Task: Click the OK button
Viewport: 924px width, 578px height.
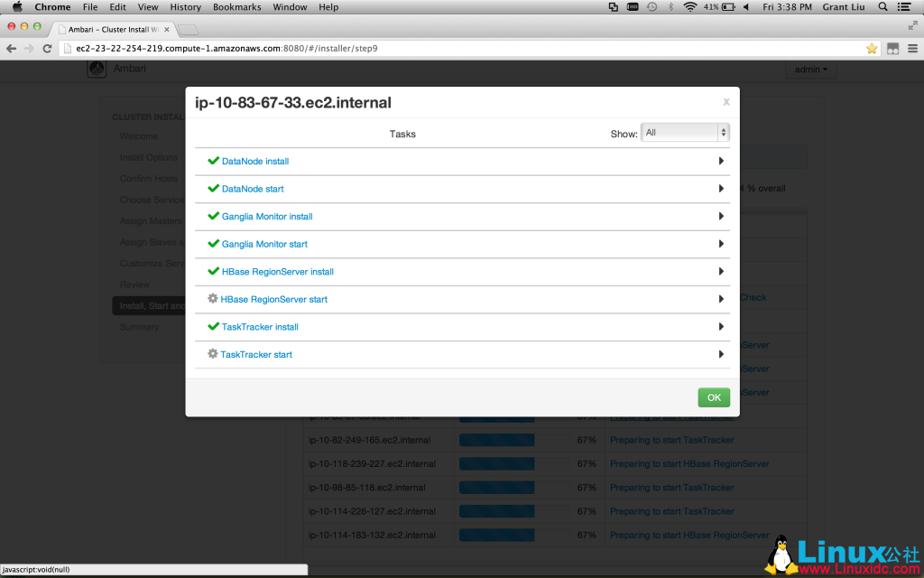Action: (x=714, y=397)
